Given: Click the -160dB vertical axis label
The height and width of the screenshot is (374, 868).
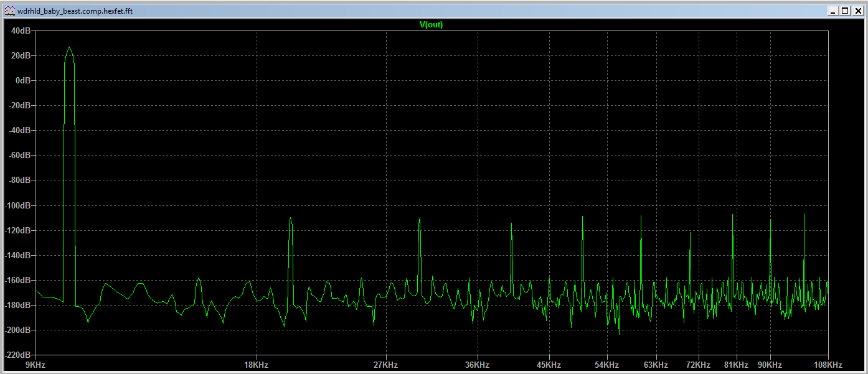Looking at the screenshot, I should pyautogui.click(x=18, y=280).
